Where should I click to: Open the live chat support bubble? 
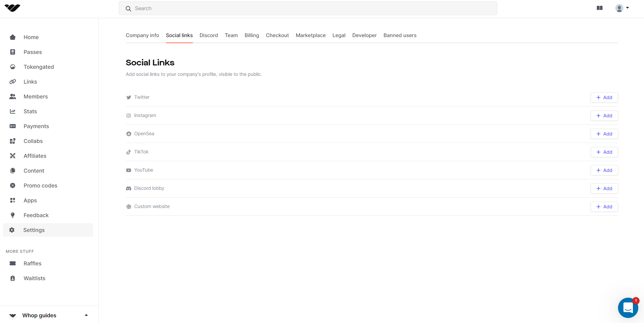tap(628, 307)
